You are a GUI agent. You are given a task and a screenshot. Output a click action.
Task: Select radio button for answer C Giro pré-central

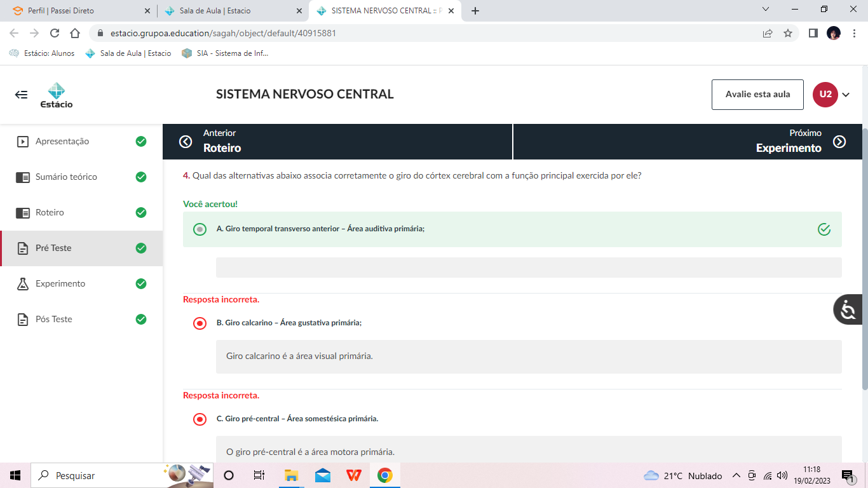click(x=200, y=419)
